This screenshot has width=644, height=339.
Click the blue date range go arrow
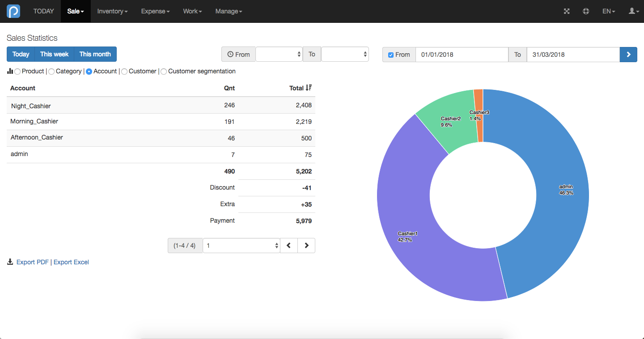(x=628, y=55)
